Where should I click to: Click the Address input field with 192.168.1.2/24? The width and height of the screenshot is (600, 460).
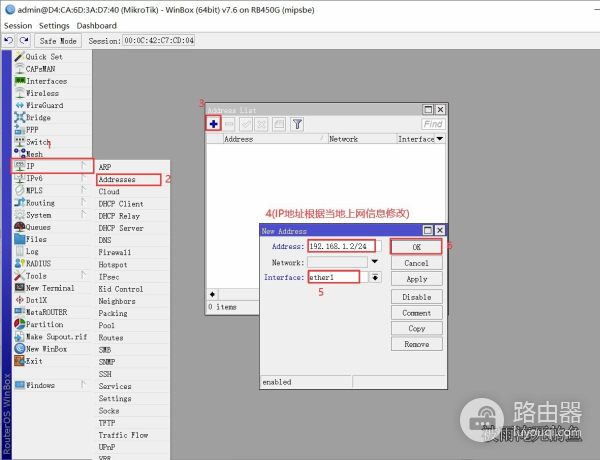(x=344, y=246)
